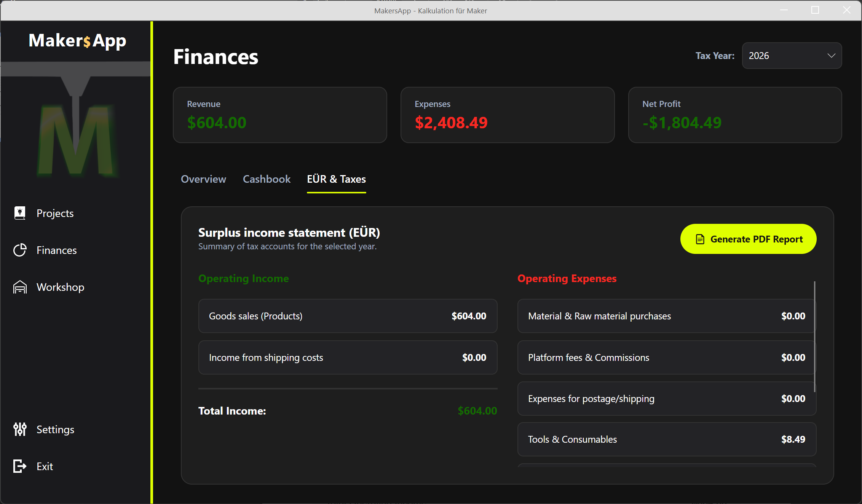Image resolution: width=862 pixels, height=504 pixels.
Task: Click the Projects icon in sidebar
Action: pyautogui.click(x=20, y=213)
